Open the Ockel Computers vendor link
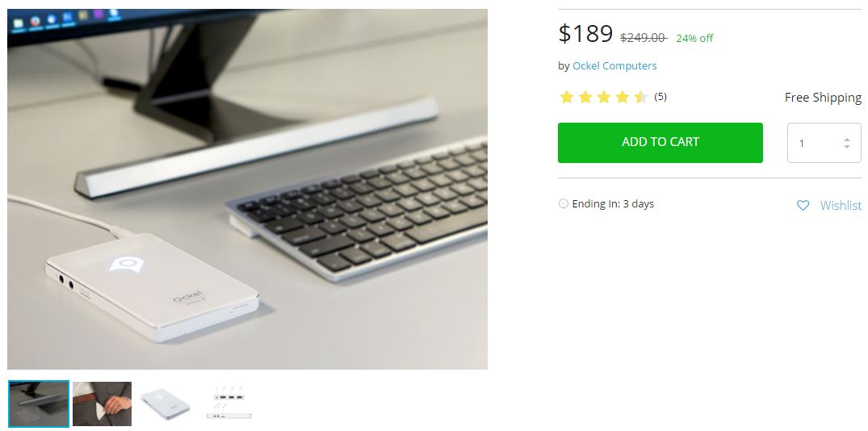Screen dimensions: 868x431 tap(614, 65)
